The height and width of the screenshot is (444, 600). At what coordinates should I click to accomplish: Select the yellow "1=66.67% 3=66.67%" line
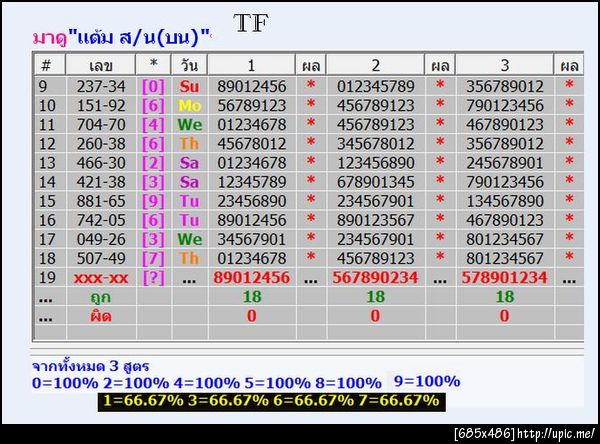click(x=271, y=401)
